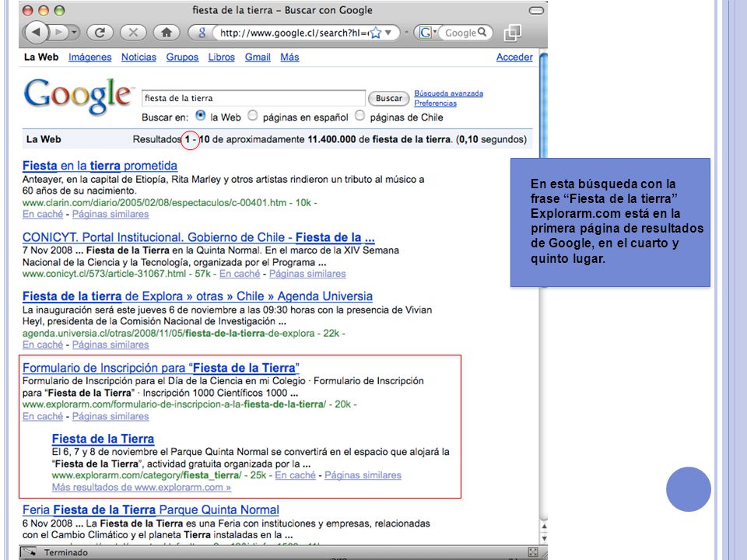747x560 pixels.
Task: Toggle the toolbar pill button in title bar
Action: point(536,10)
